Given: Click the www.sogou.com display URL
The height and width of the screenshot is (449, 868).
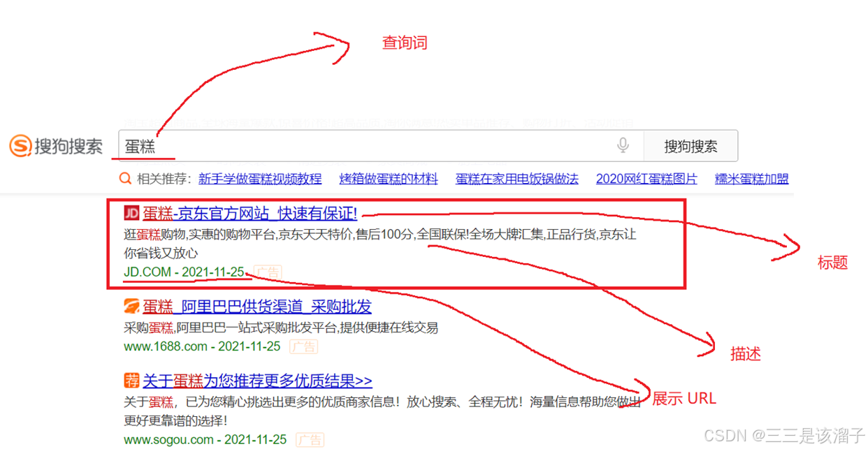Looking at the screenshot, I should coord(205,439).
